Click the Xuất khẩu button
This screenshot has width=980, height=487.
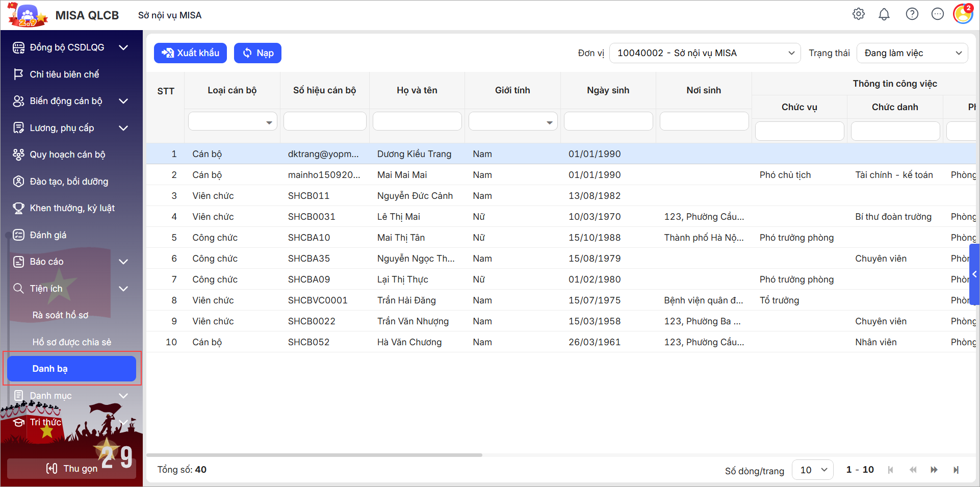coord(190,53)
